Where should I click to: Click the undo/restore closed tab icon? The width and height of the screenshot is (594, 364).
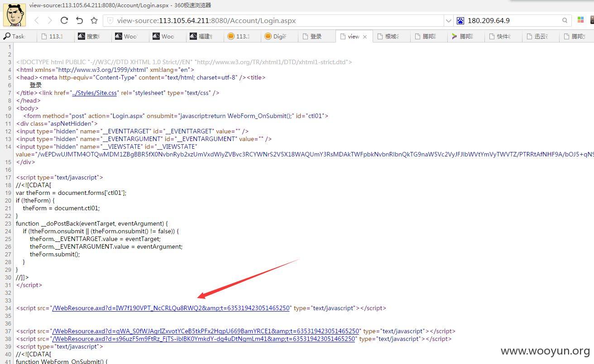pos(79,20)
